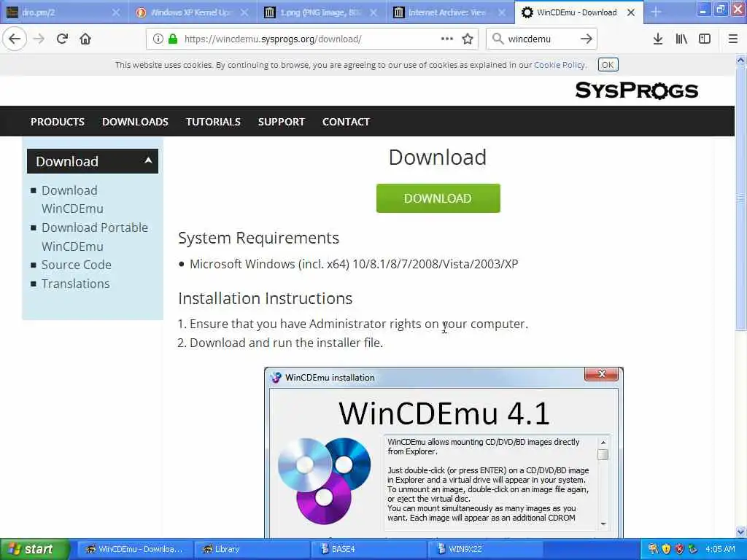Open the Download Portable WinCDEmu link
The height and width of the screenshot is (560, 747).
[94, 237]
